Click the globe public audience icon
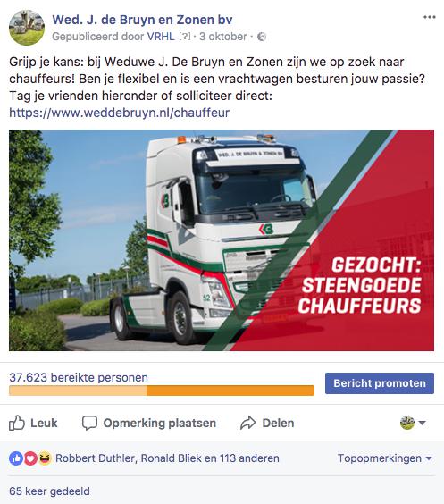This screenshot has width=444, height=504. [262, 37]
